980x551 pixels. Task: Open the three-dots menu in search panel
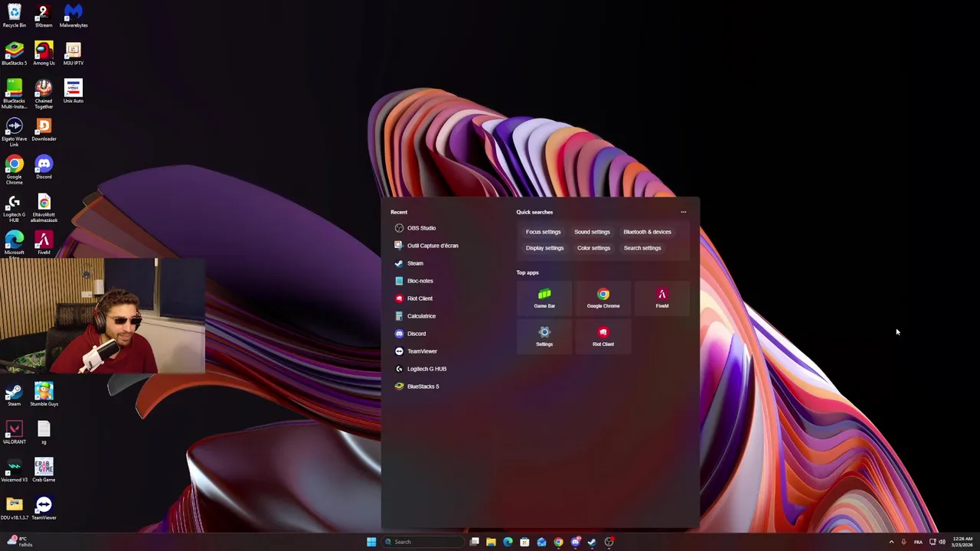pyautogui.click(x=684, y=212)
